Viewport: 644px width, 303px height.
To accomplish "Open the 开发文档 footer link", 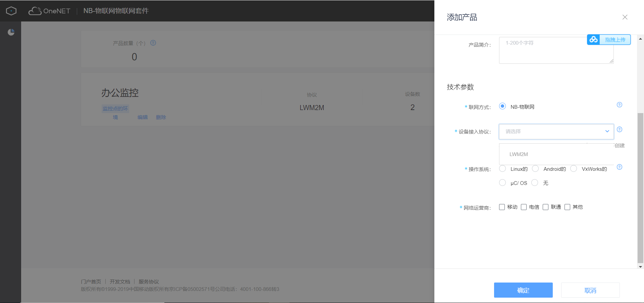I will click(120, 282).
